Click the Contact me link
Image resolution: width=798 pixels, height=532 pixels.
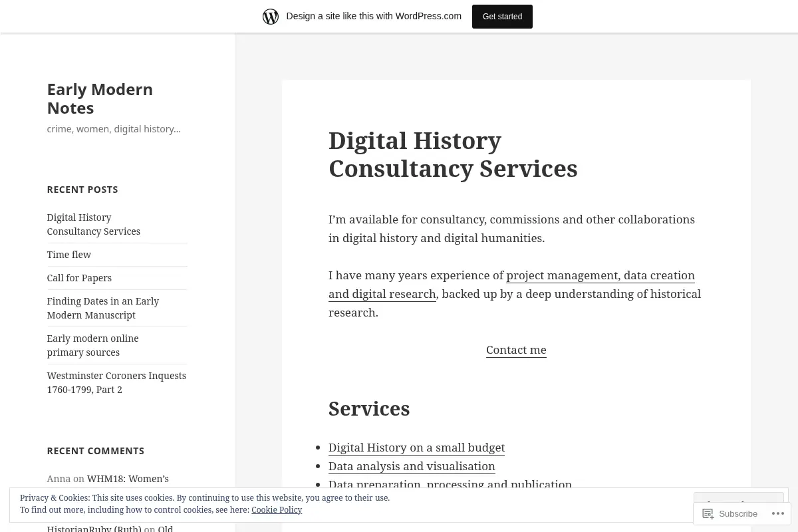516,350
